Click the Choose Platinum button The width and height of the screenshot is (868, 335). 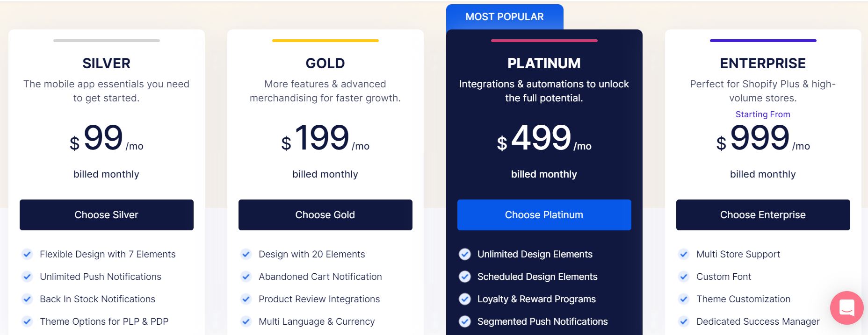(x=544, y=215)
